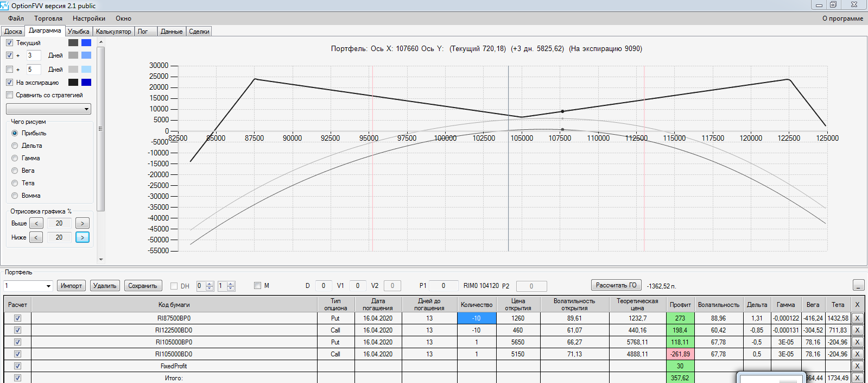
Task: Toggle the DH checkbox
Action: (174, 286)
